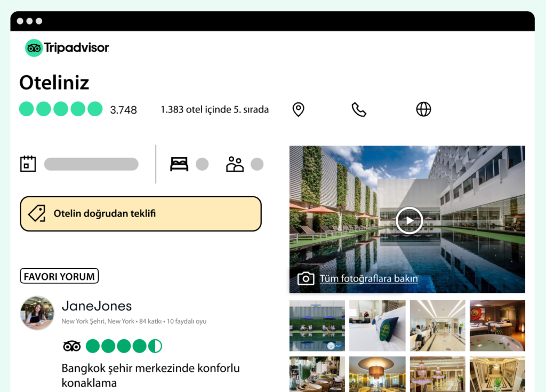Play the hotel pool video
The width and height of the screenshot is (546, 392).
409,221
